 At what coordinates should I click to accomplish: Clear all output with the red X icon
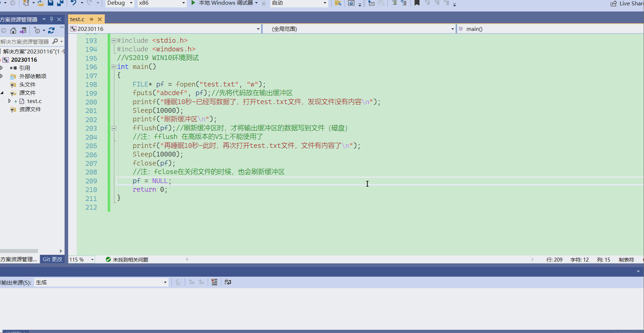tap(214, 282)
